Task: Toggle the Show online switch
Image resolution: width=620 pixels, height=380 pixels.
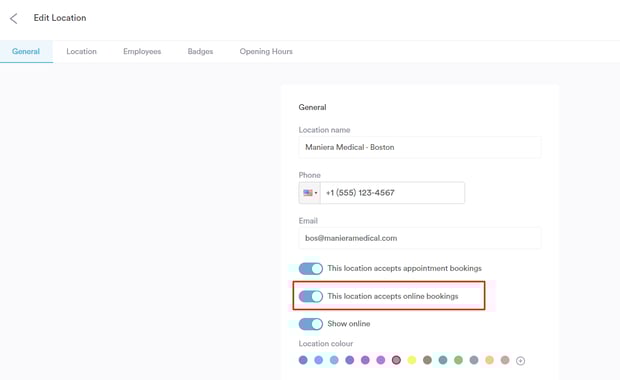Action: (x=311, y=324)
